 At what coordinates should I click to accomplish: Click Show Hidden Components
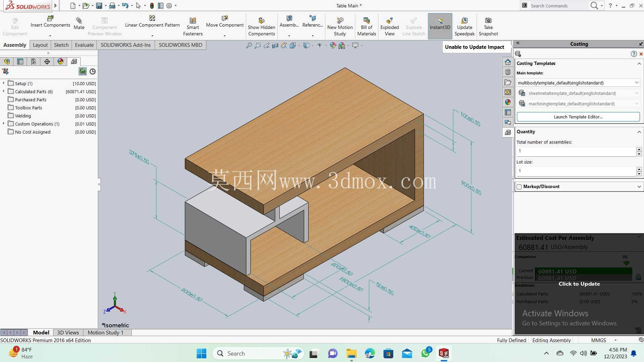click(x=261, y=27)
